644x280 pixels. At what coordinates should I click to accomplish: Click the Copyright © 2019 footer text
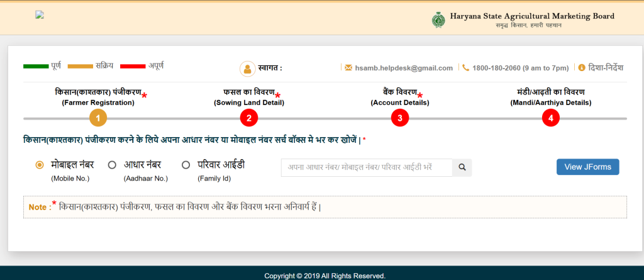(325, 276)
